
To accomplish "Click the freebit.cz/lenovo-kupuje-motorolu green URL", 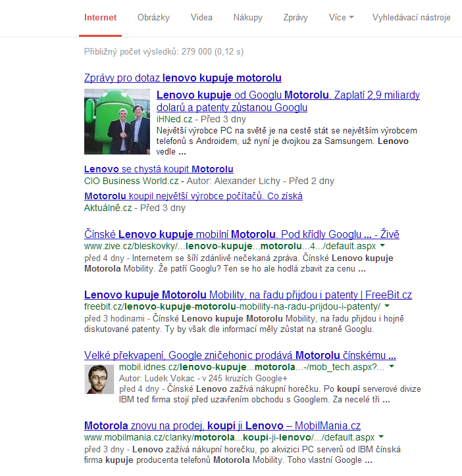I will pyautogui.click(x=232, y=306).
